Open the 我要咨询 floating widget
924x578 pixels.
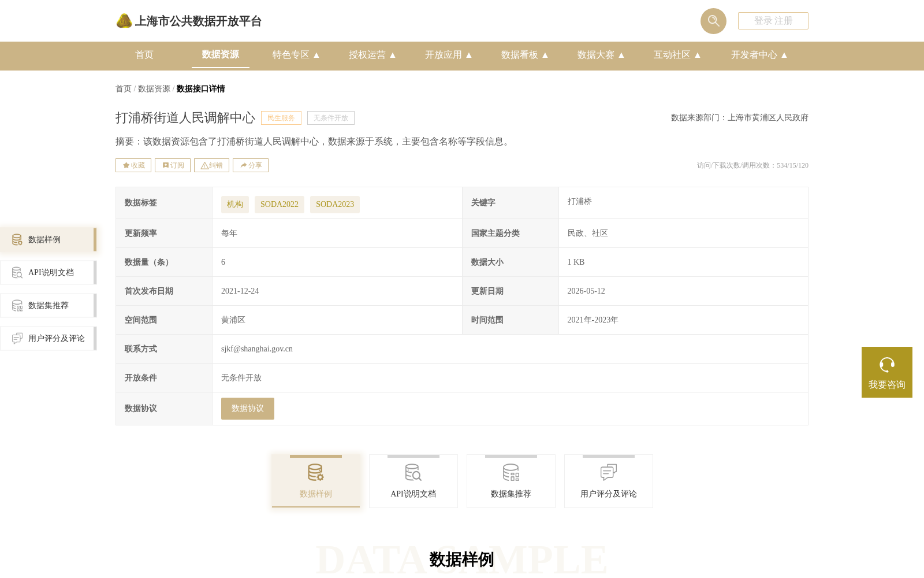click(x=887, y=372)
